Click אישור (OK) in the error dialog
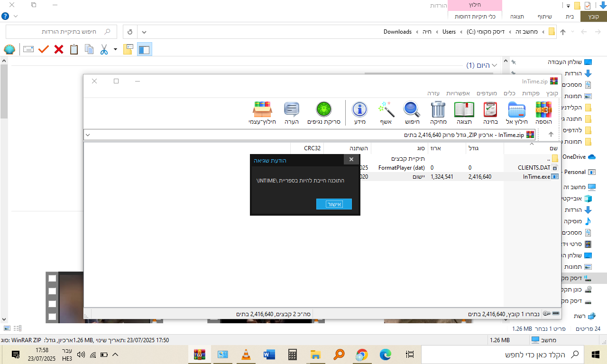Viewport: 607px width, 364px height. pyautogui.click(x=334, y=204)
